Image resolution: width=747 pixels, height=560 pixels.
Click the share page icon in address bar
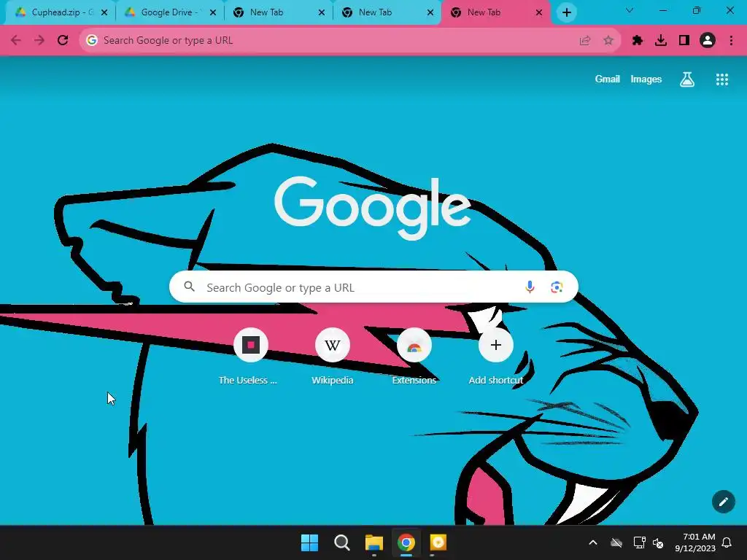(x=585, y=41)
